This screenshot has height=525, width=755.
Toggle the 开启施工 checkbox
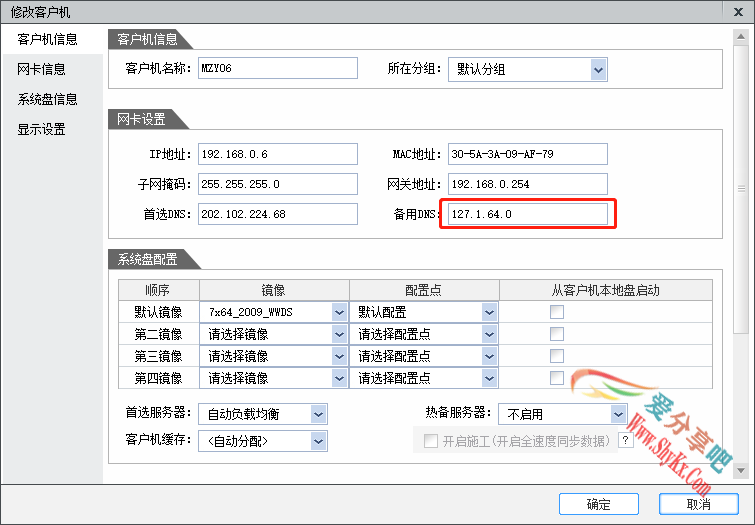(x=430, y=441)
